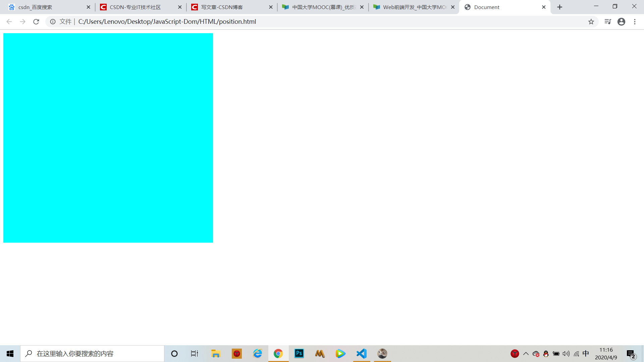The height and width of the screenshot is (362, 644).
Task: Click the site information icon in address bar
Action: (x=53, y=22)
